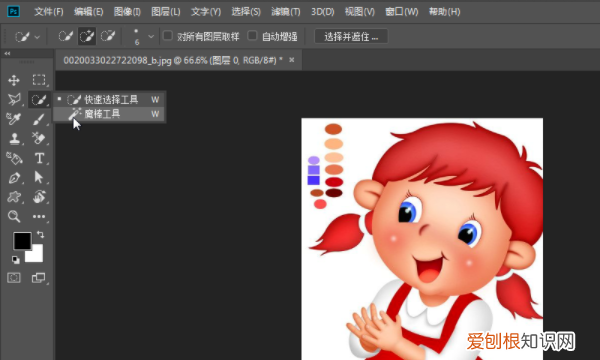
Task: Swap foreground and background colors
Action: tap(40, 234)
